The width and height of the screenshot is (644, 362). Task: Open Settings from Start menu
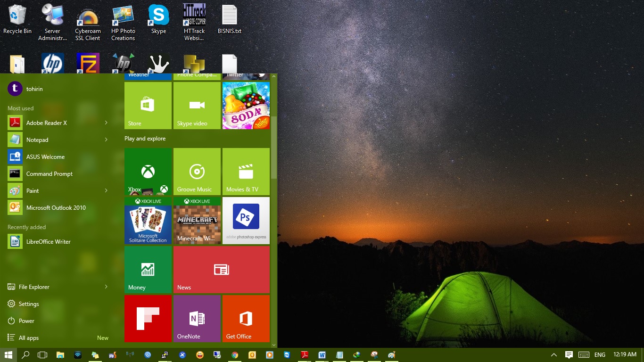[x=59, y=304]
